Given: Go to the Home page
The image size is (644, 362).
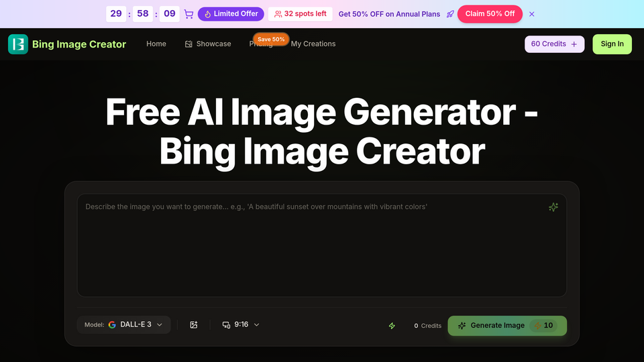Looking at the screenshot, I should click(x=156, y=44).
